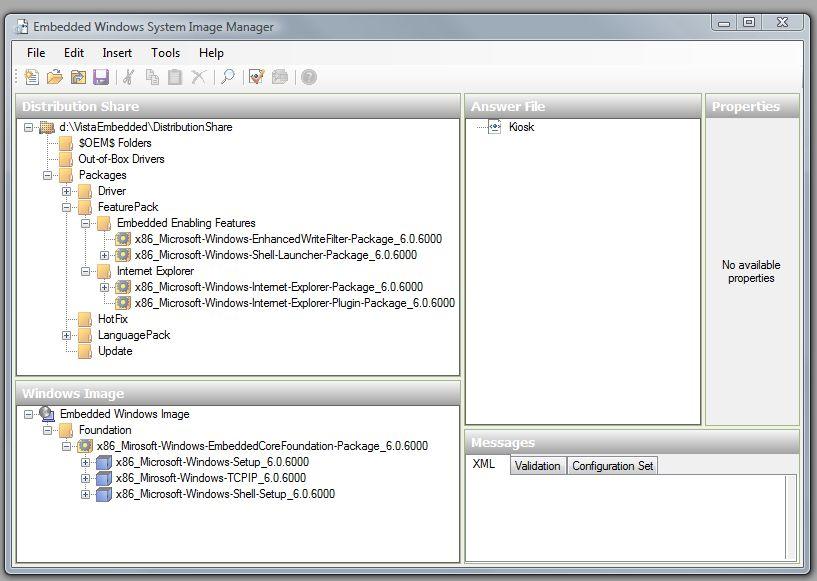This screenshot has height=581, width=817.
Task: Switch to the Configuration Set tab
Action: pyautogui.click(x=612, y=466)
